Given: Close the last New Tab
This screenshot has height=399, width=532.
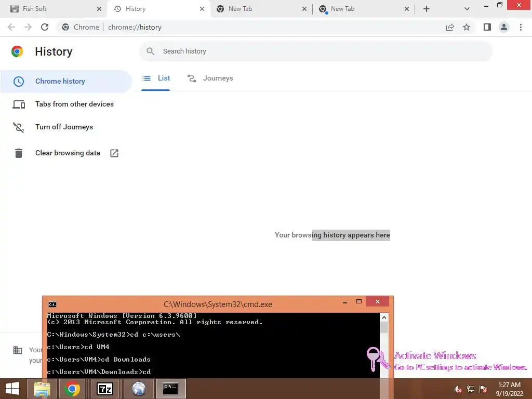Looking at the screenshot, I should [x=407, y=9].
